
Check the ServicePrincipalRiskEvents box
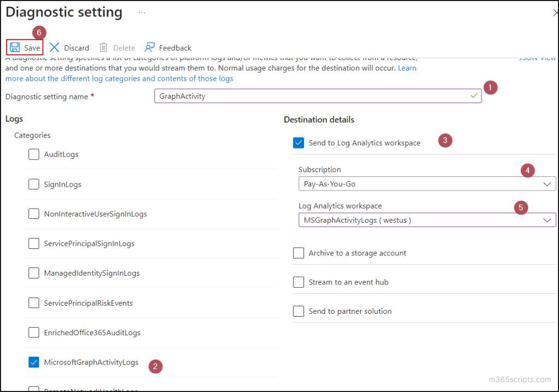(x=34, y=302)
